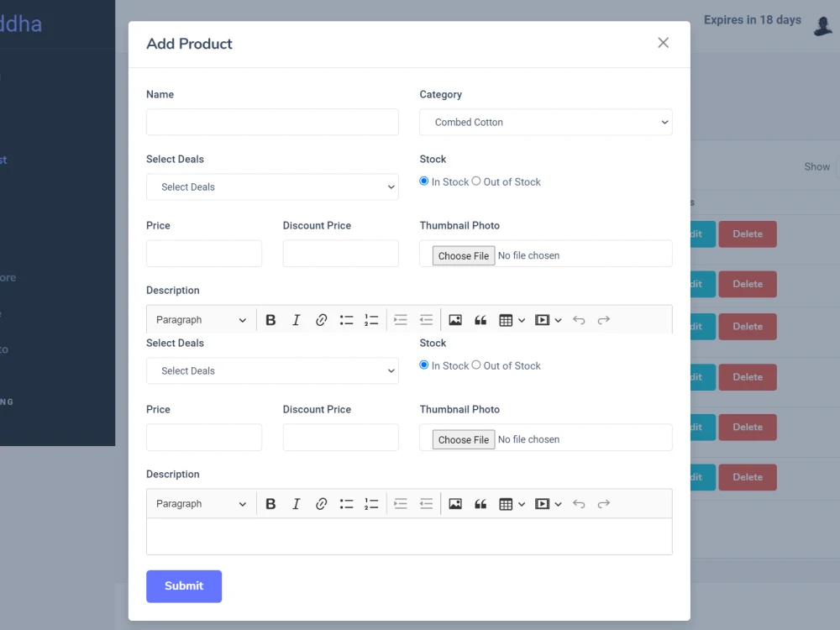Viewport: 840px width, 630px height.
Task: Open Paragraph style dropdown in upper toolbar
Action: pos(201,320)
